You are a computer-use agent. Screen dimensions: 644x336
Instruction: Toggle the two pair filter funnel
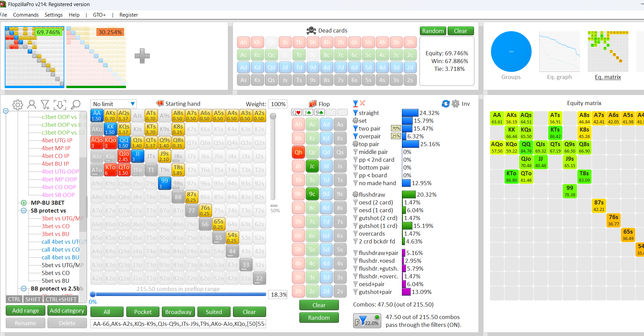(356, 129)
